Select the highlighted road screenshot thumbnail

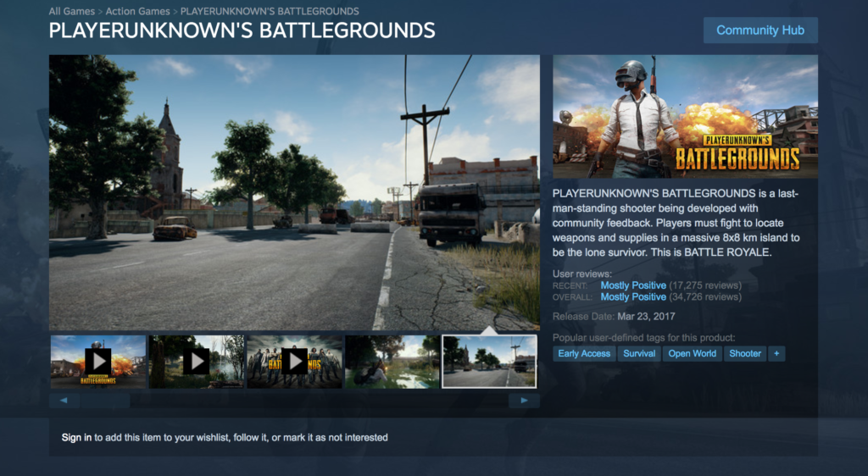click(x=490, y=362)
